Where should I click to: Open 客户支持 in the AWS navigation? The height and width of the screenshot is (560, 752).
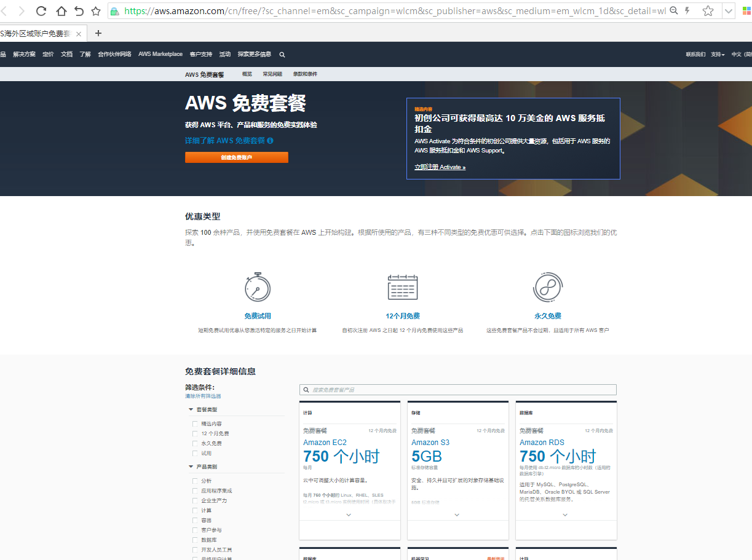pyautogui.click(x=201, y=54)
